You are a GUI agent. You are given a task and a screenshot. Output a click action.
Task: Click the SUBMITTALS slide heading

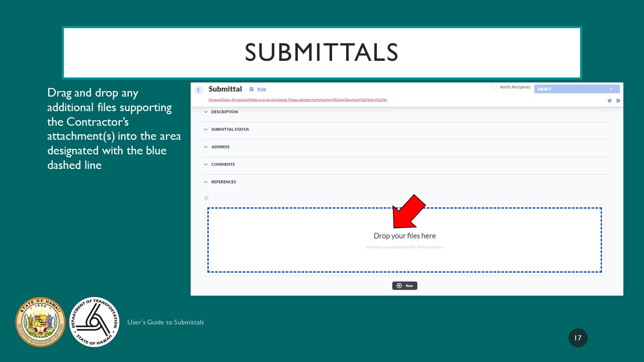(321, 53)
